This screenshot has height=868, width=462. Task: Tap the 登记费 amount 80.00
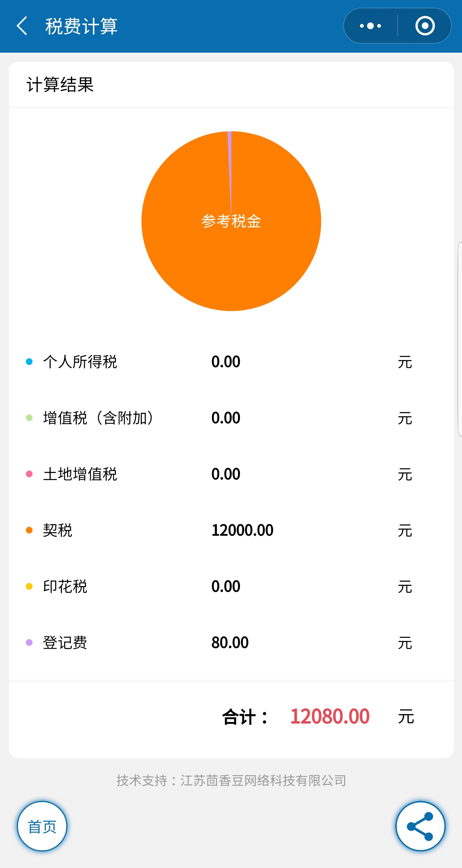[230, 642]
